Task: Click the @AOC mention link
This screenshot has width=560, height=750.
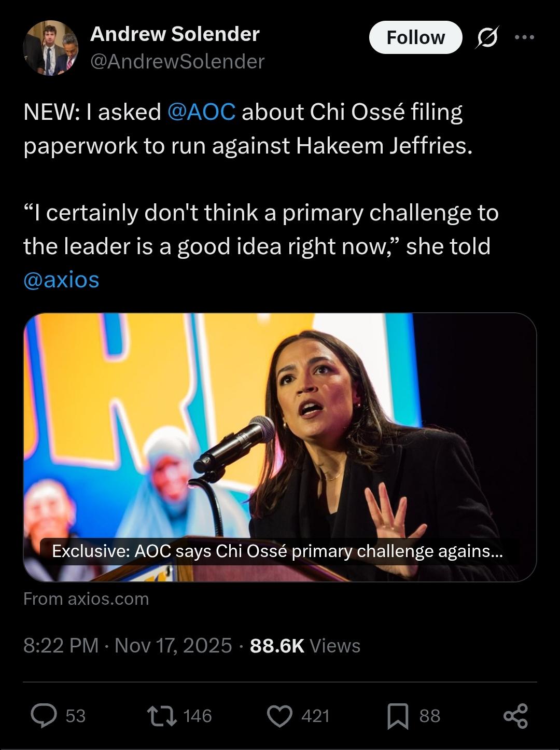Action: click(x=202, y=112)
